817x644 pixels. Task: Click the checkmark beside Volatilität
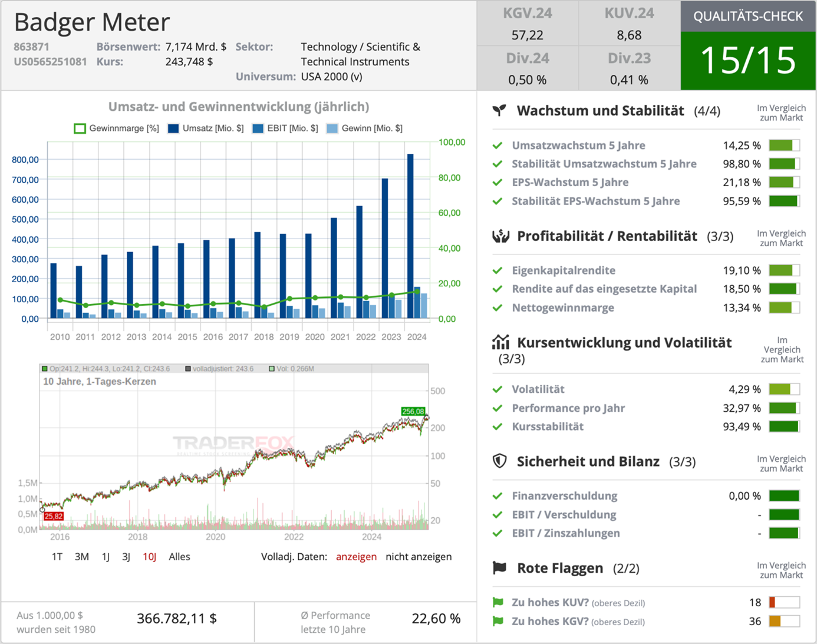pos(498,389)
